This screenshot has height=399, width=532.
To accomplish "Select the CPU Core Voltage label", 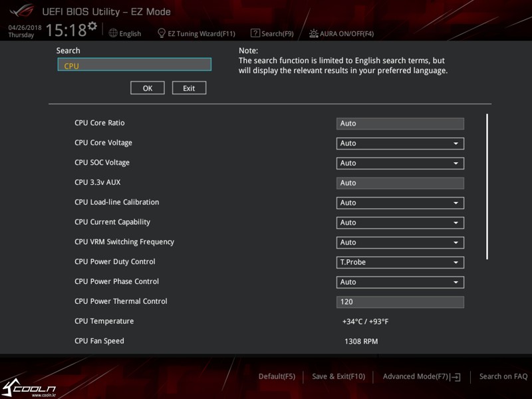I will click(x=103, y=143).
